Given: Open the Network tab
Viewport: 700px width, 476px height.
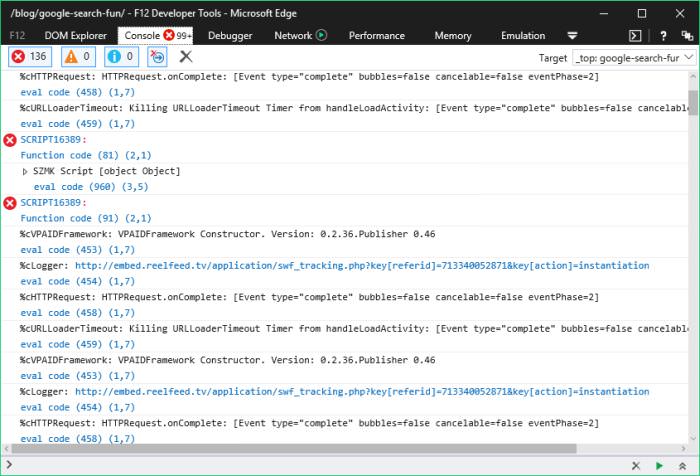Looking at the screenshot, I should [x=293, y=36].
